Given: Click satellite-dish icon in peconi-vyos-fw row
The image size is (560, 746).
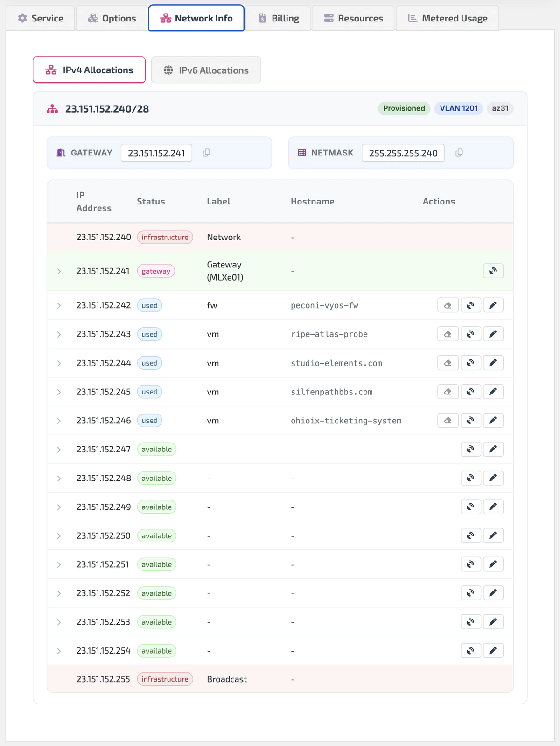Looking at the screenshot, I should (471, 305).
